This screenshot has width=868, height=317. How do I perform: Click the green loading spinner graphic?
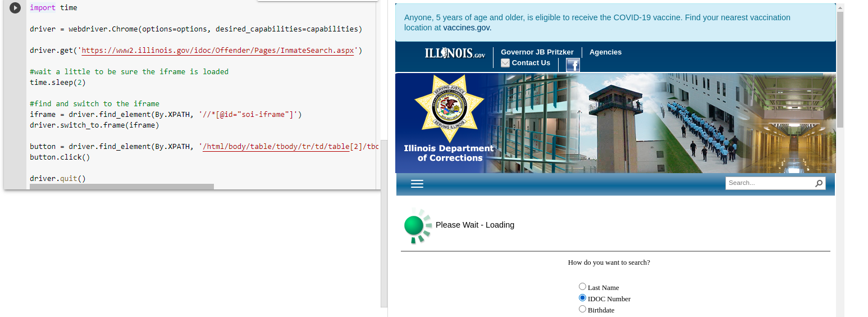click(x=418, y=226)
